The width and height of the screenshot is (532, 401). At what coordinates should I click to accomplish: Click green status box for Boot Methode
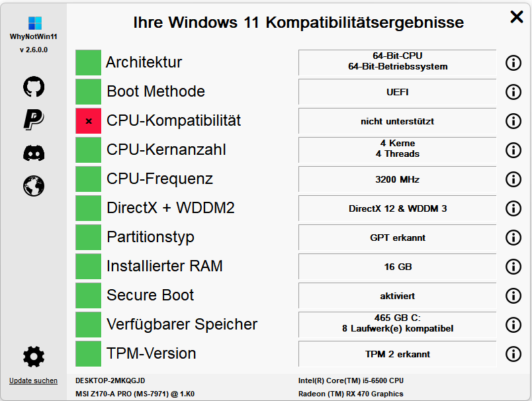point(88,91)
